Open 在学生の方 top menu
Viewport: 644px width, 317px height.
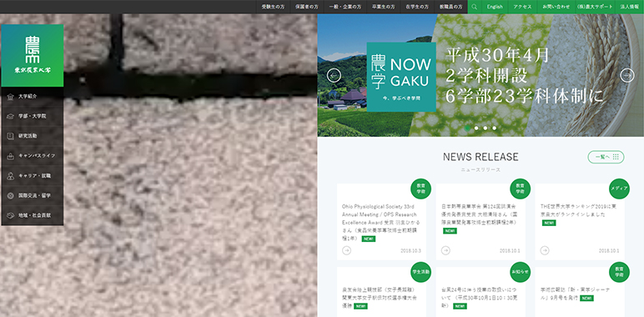(x=417, y=7)
